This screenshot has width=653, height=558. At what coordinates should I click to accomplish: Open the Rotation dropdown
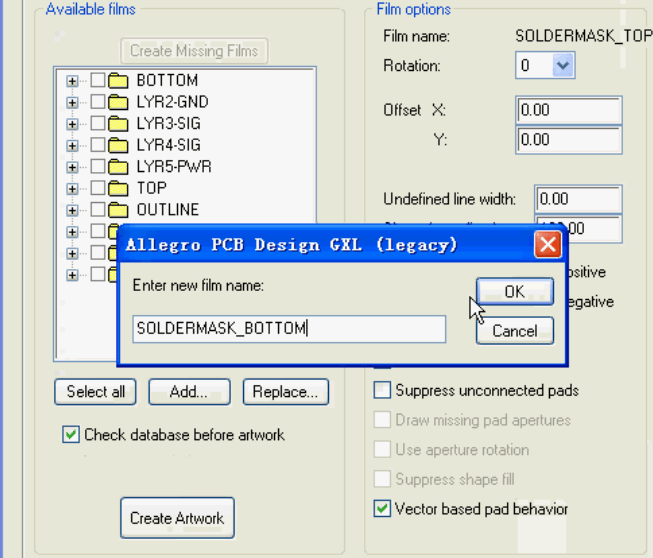(563, 65)
